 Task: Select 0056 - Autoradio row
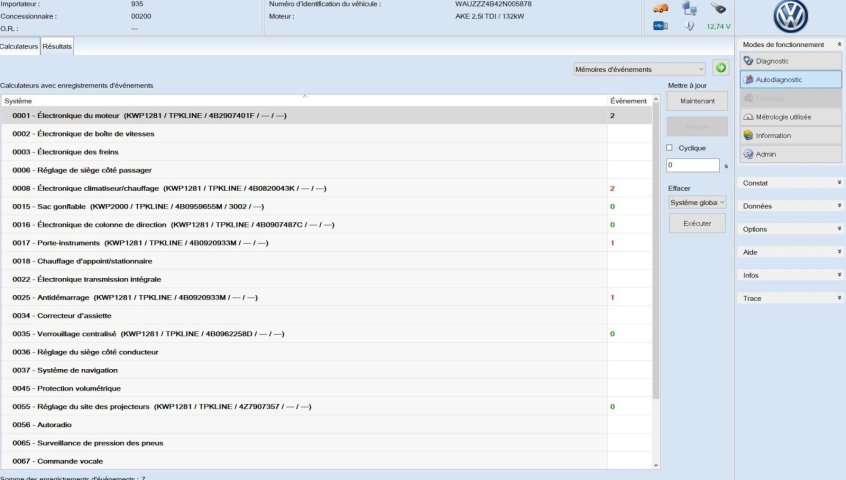pos(326,425)
